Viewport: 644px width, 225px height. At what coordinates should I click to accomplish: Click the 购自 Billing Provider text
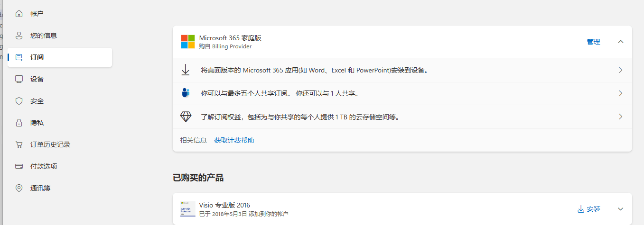(225, 46)
